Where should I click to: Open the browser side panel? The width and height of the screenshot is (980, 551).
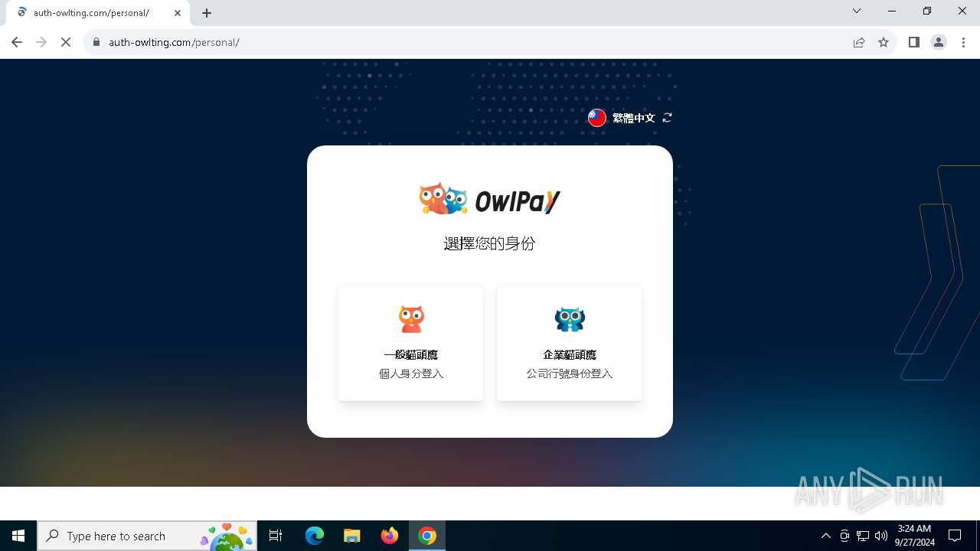[x=914, y=42]
